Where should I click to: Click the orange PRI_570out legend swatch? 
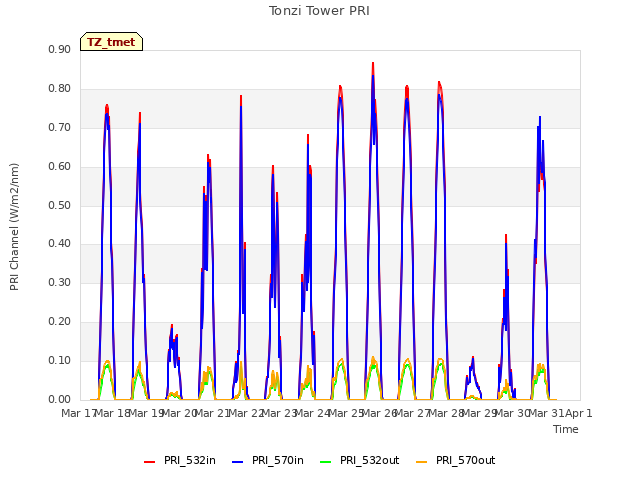click(422, 462)
